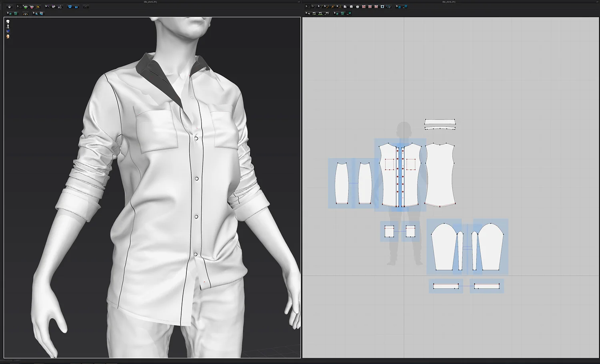Select the Circle pattern tool
The height and width of the screenshot is (364, 600).
pos(358,7)
